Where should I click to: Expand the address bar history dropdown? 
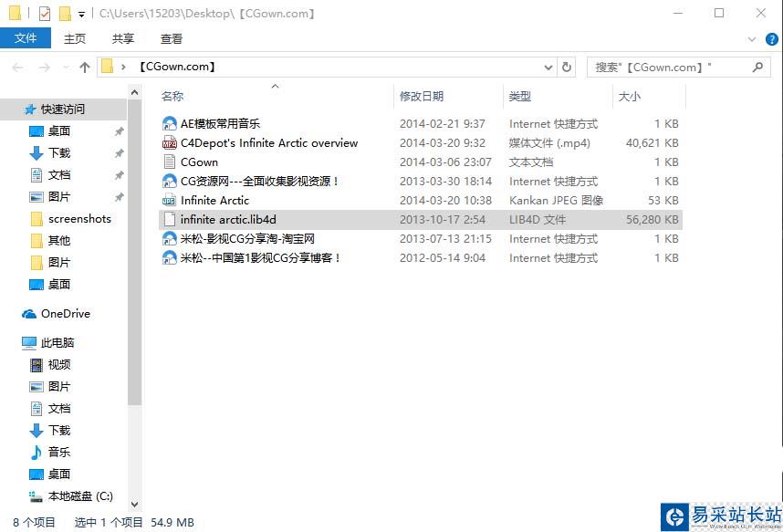click(548, 67)
